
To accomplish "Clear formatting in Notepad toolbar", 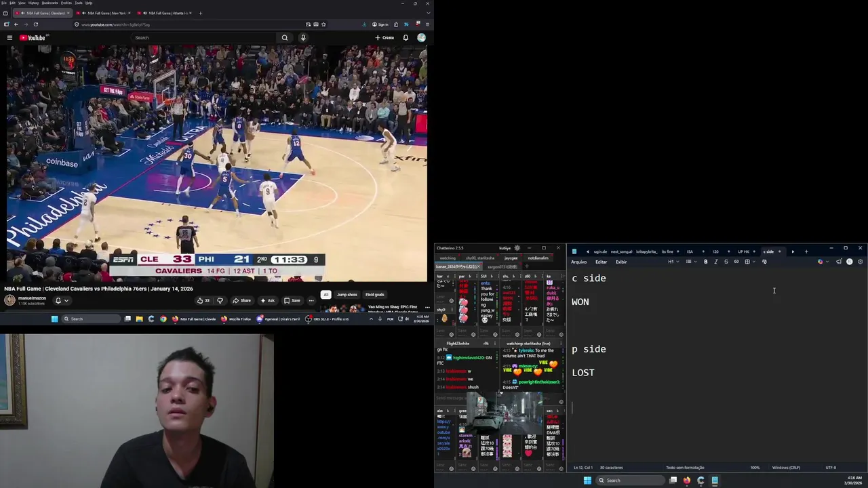I will [x=764, y=262].
